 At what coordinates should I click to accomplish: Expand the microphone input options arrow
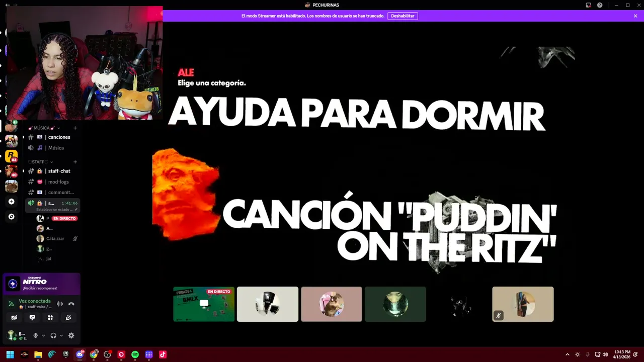[43, 335]
